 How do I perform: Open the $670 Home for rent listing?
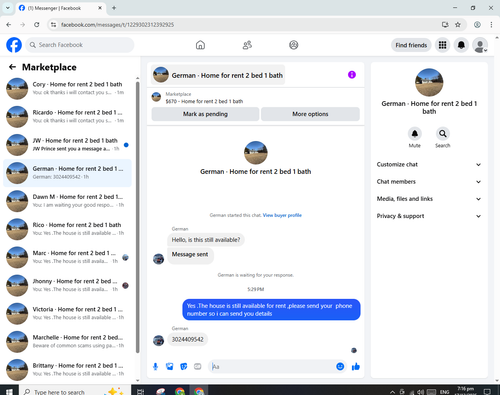(x=204, y=101)
